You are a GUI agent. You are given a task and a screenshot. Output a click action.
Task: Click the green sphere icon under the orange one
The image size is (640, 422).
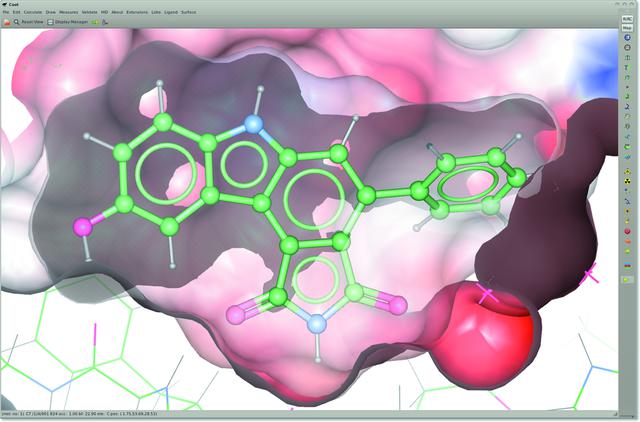627,251
